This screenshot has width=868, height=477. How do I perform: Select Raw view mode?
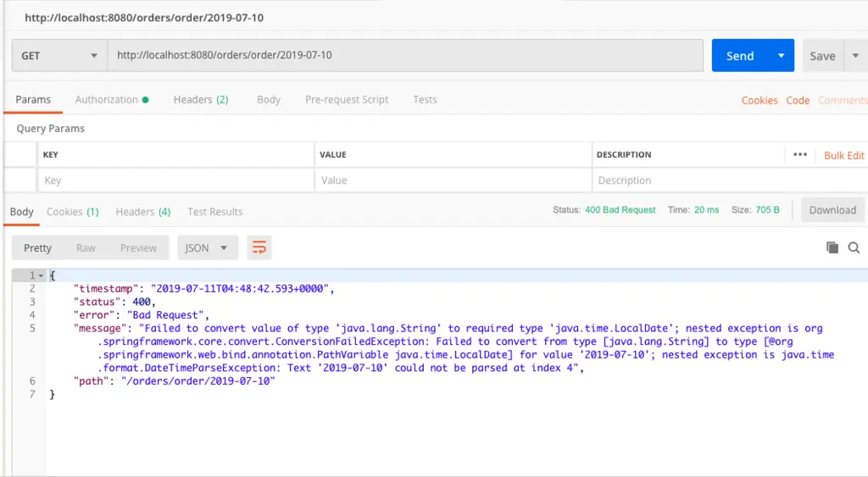[x=86, y=248]
